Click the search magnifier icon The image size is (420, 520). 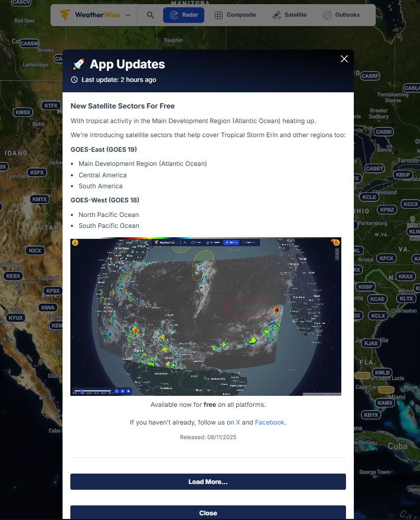click(151, 15)
